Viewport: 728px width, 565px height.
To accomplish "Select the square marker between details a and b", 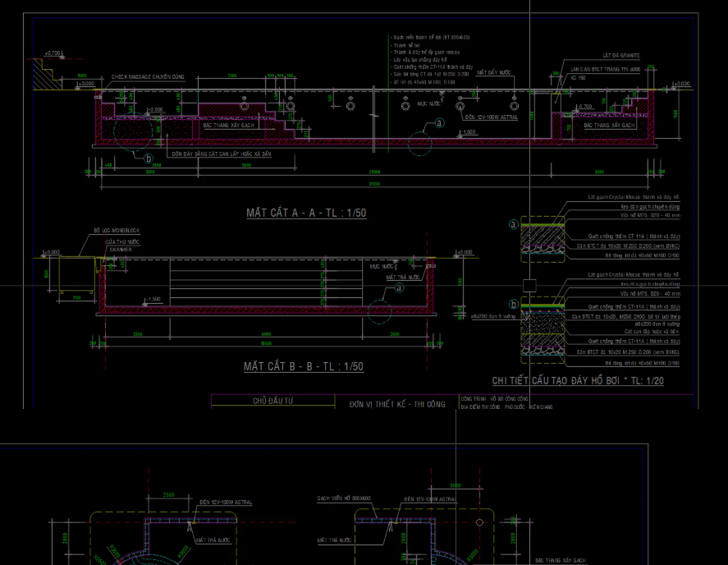I will 529,285.
